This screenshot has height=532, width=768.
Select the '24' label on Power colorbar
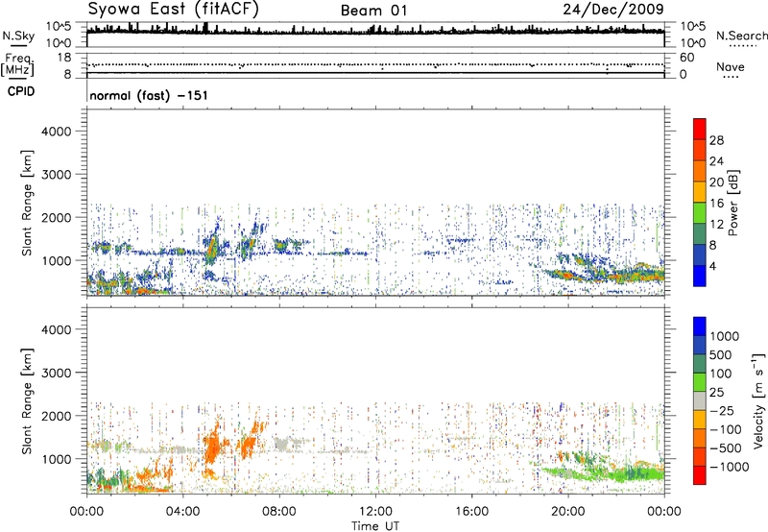coord(716,161)
